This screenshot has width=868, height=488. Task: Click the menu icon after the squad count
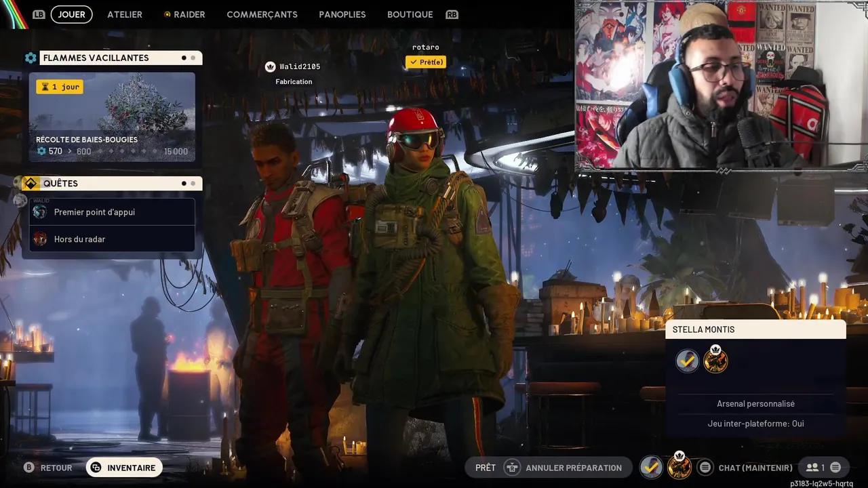pos(835,468)
